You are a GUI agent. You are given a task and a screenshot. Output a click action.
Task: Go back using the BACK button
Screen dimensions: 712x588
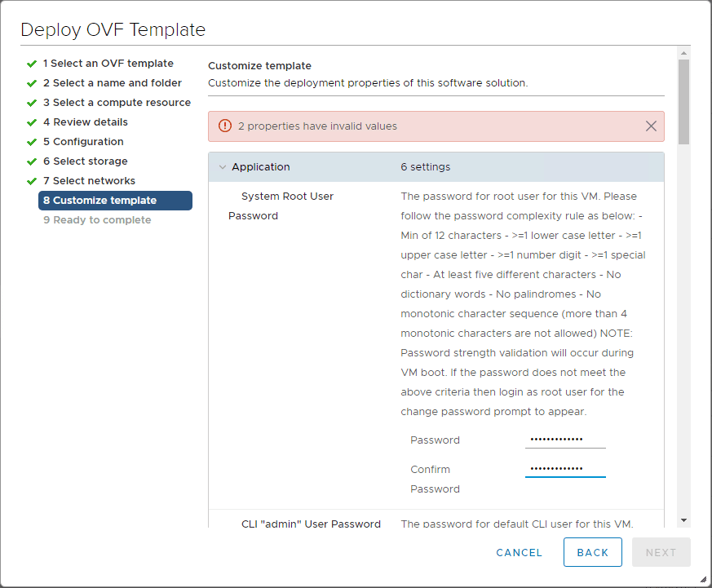pos(592,552)
